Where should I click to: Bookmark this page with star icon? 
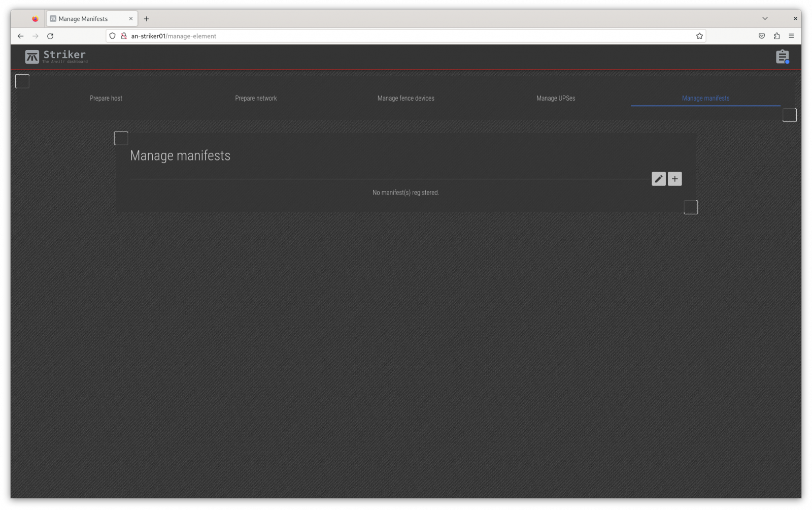click(699, 36)
